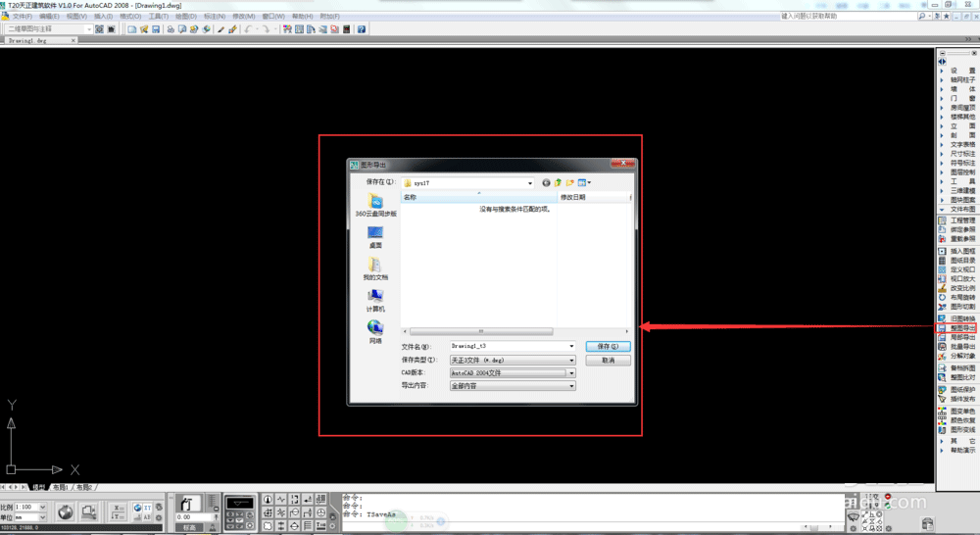The image size is (980, 535).
Task: Click 图形切割 in side panel
Action: [958, 307]
